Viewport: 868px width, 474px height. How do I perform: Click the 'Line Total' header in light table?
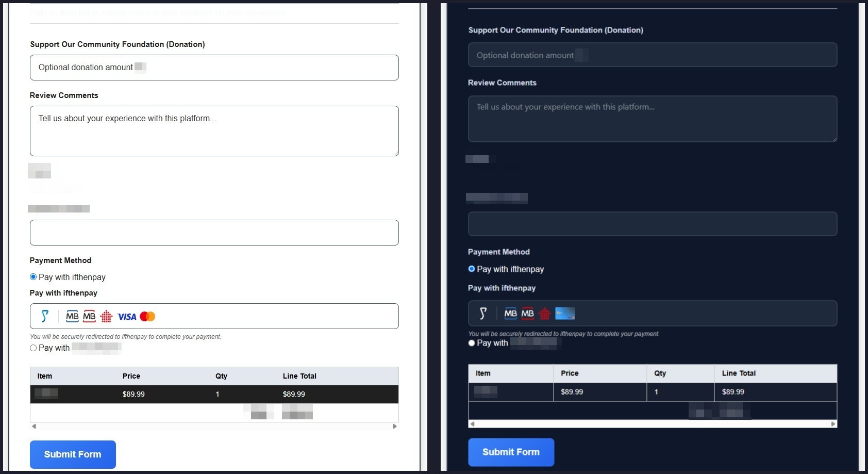coord(299,376)
